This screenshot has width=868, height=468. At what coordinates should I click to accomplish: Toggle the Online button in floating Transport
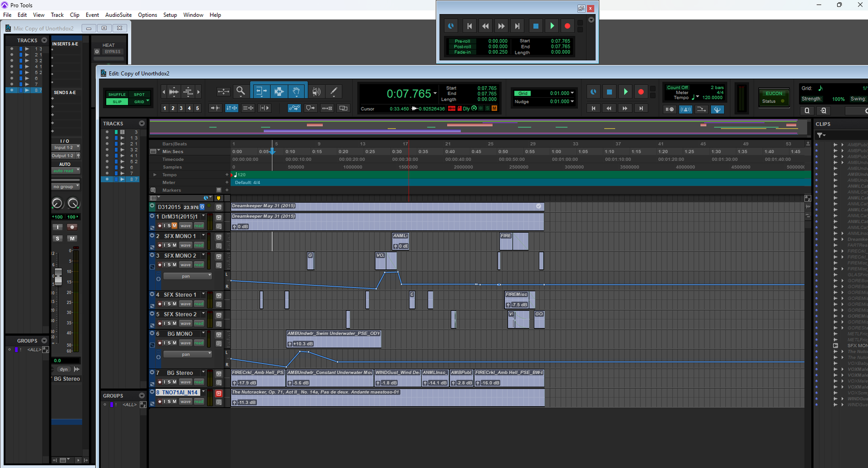coord(451,26)
